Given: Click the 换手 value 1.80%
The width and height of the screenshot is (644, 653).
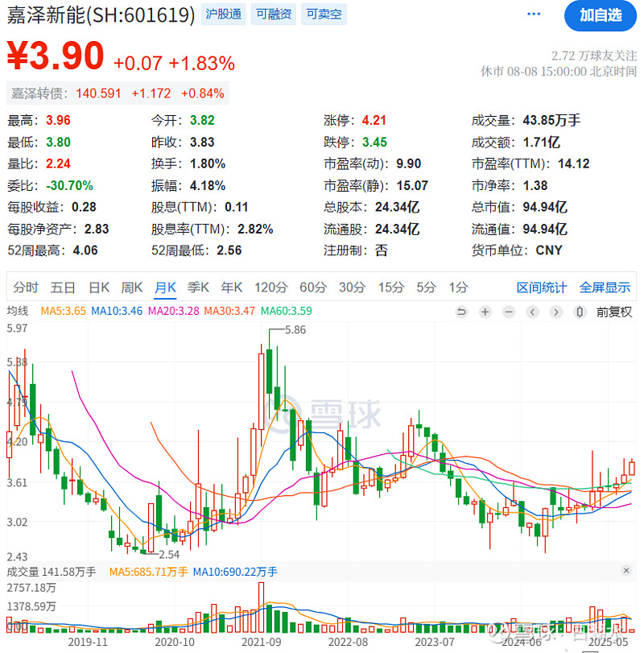Looking at the screenshot, I should 208,163.
